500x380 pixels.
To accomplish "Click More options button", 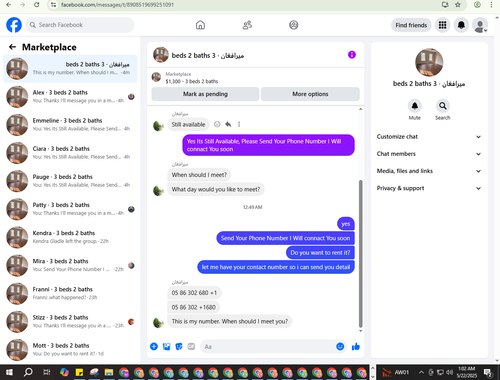I will coord(310,94).
